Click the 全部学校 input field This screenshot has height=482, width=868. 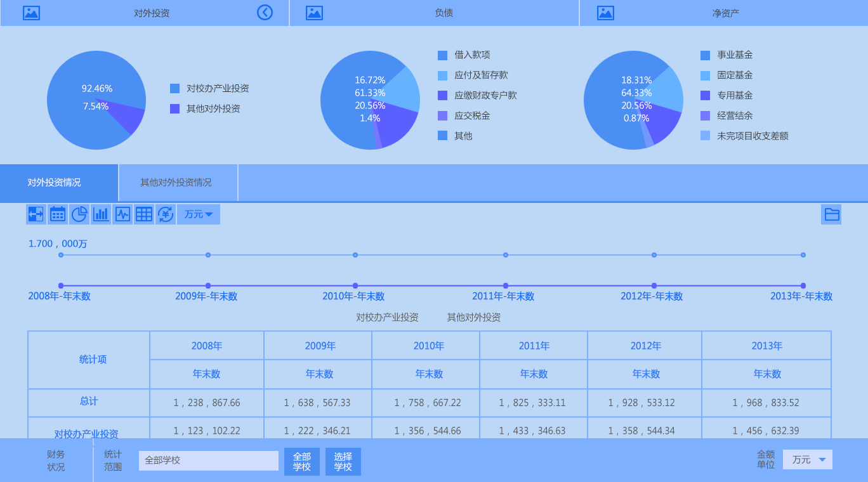(209, 460)
